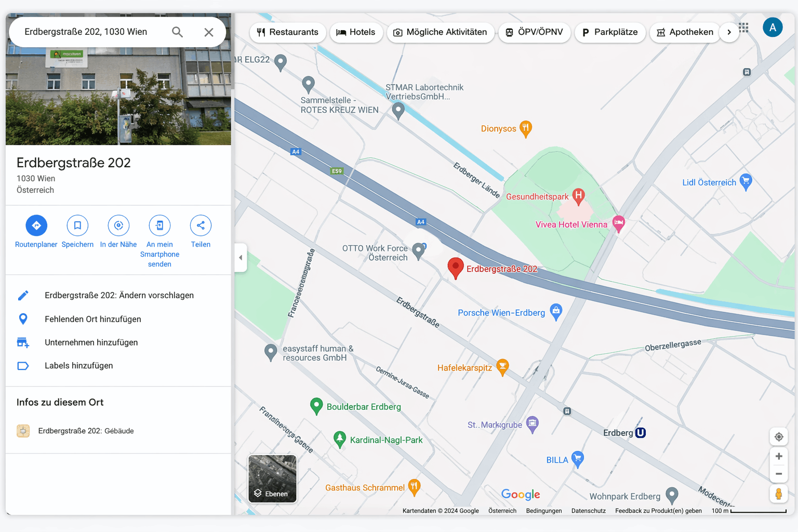Zoom out on the map
The width and height of the screenshot is (798, 532).
779,474
